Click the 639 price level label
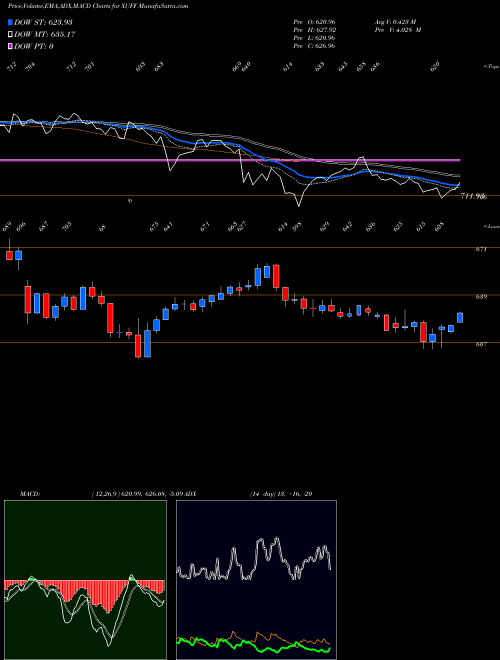Screen dimensions: 500x660 coord(481,297)
